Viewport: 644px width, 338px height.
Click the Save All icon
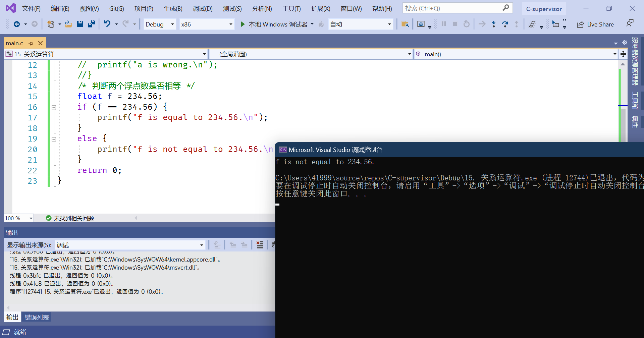91,24
